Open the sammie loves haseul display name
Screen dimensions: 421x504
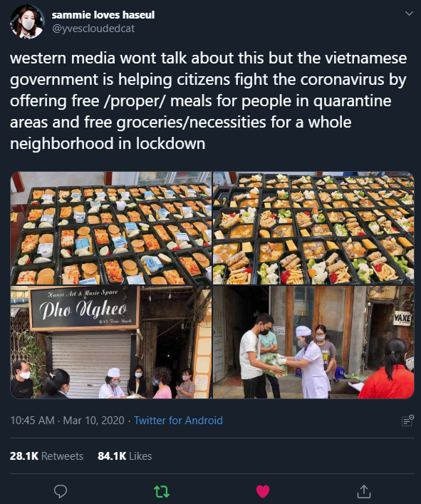[103, 15]
